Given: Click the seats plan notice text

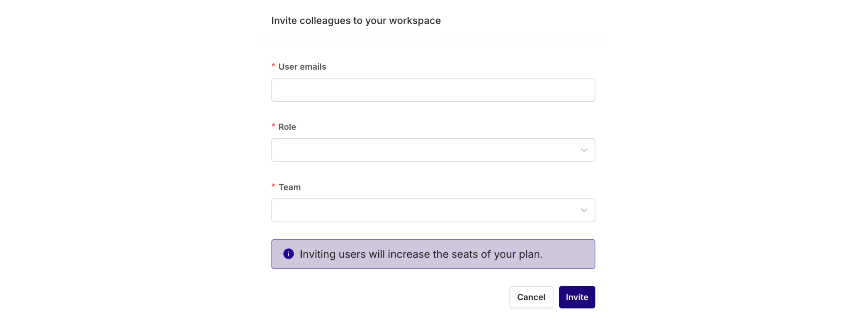Looking at the screenshot, I should (x=421, y=254).
